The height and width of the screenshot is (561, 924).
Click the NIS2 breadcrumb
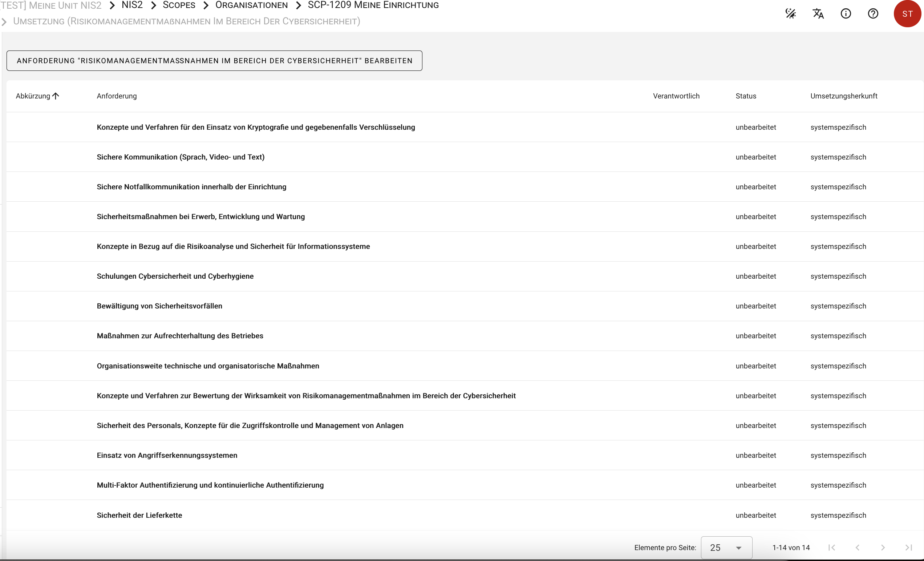coord(132,5)
